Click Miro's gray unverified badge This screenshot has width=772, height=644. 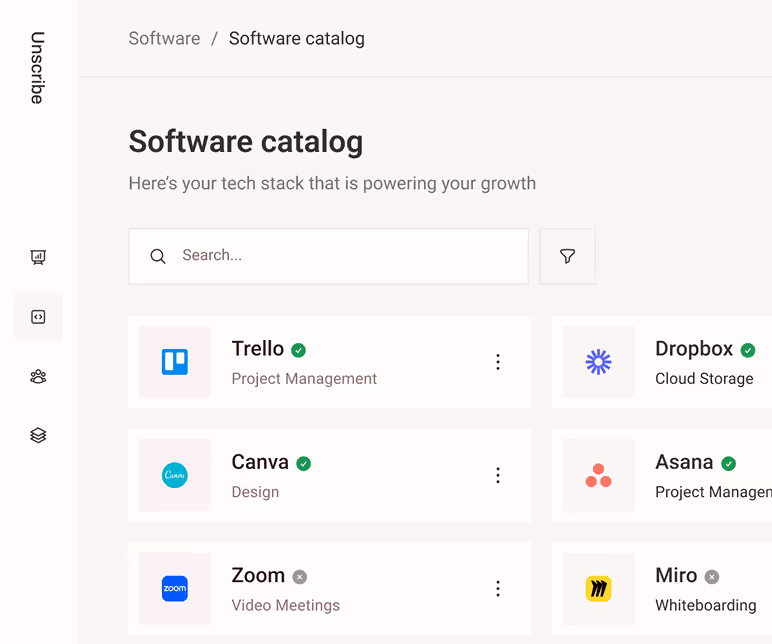(x=711, y=577)
